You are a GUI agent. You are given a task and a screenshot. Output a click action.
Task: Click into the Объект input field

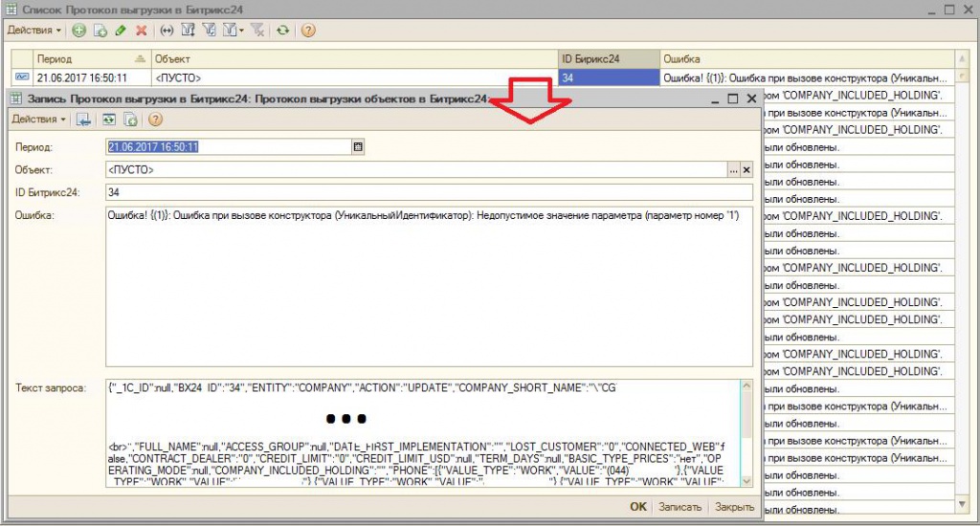coord(416,169)
